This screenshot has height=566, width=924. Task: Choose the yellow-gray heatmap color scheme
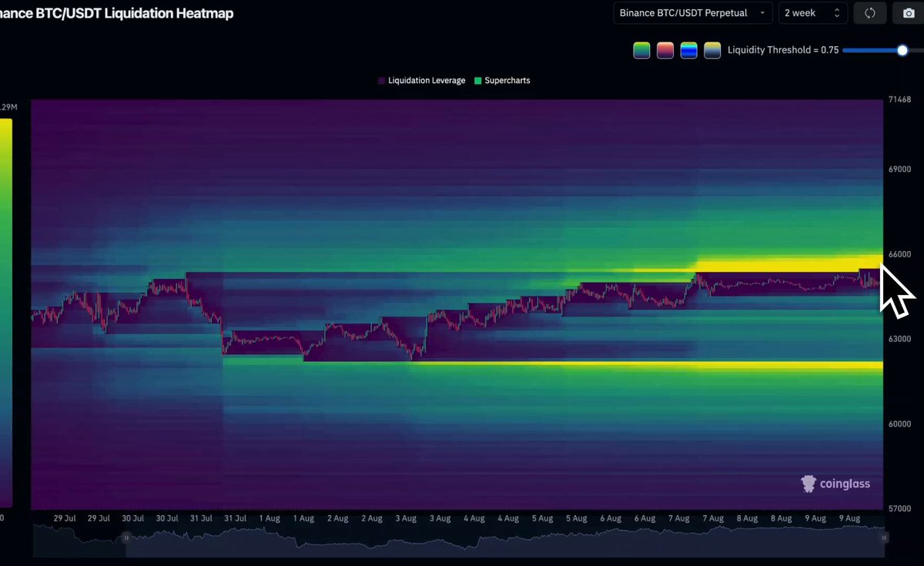[x=712, y=50]
